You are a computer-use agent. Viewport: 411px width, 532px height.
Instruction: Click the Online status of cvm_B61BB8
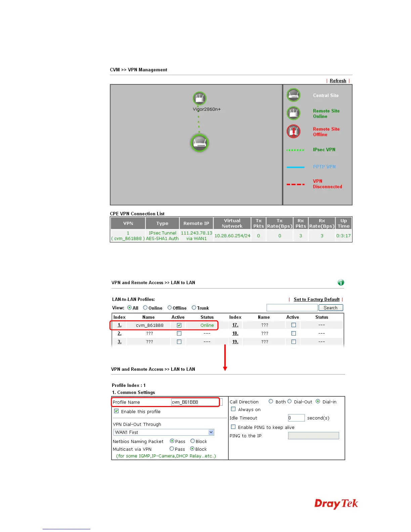[x=207, y=325]
